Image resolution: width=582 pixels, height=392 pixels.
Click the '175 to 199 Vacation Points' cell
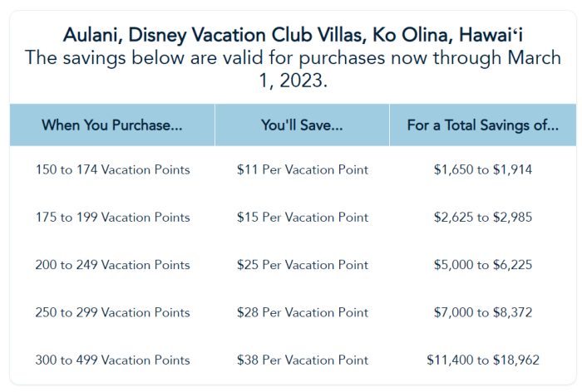tap(112, 218)
